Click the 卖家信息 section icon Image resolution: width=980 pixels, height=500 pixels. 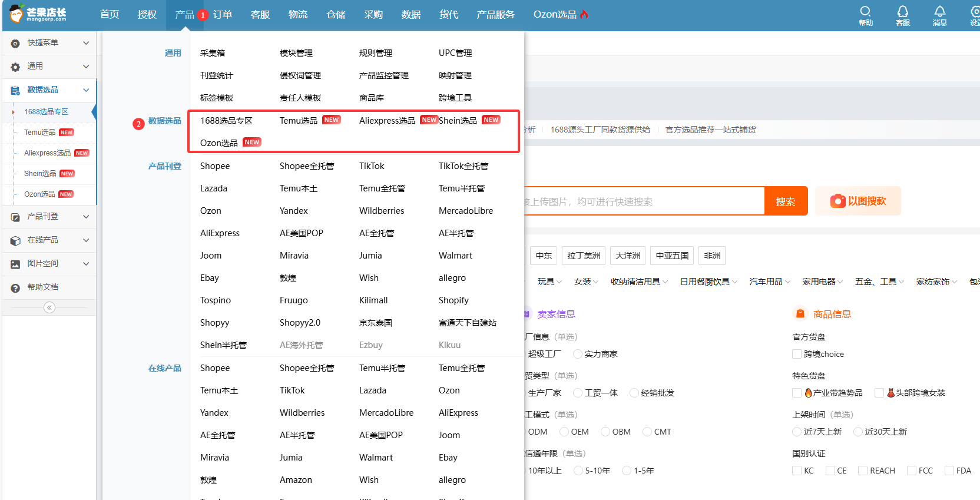[526, 314]
